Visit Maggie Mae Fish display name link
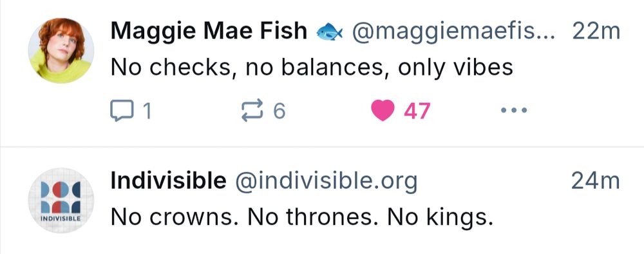Viewport: 644px width, 254px height. [209, 31]
